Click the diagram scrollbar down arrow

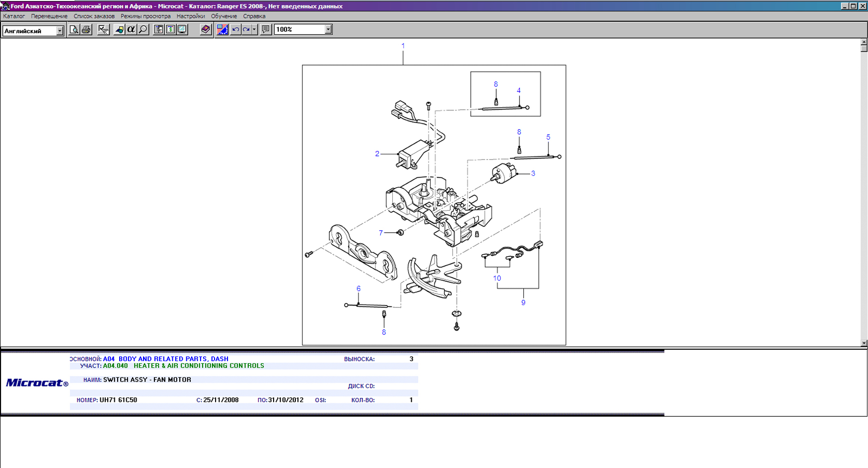pyautogui.click(x=864, y=343)
